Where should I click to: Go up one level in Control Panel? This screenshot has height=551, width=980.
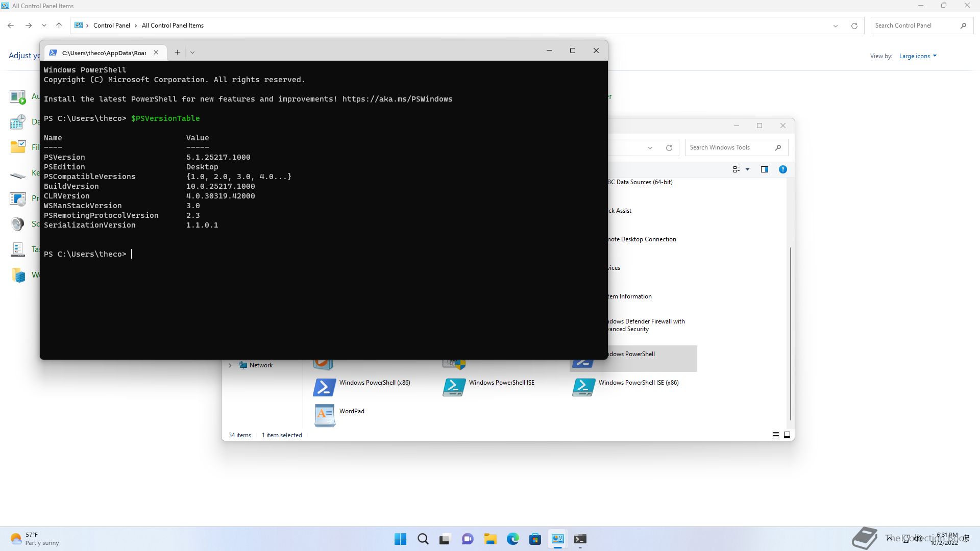pyautogui.click(x=59, y=26)
